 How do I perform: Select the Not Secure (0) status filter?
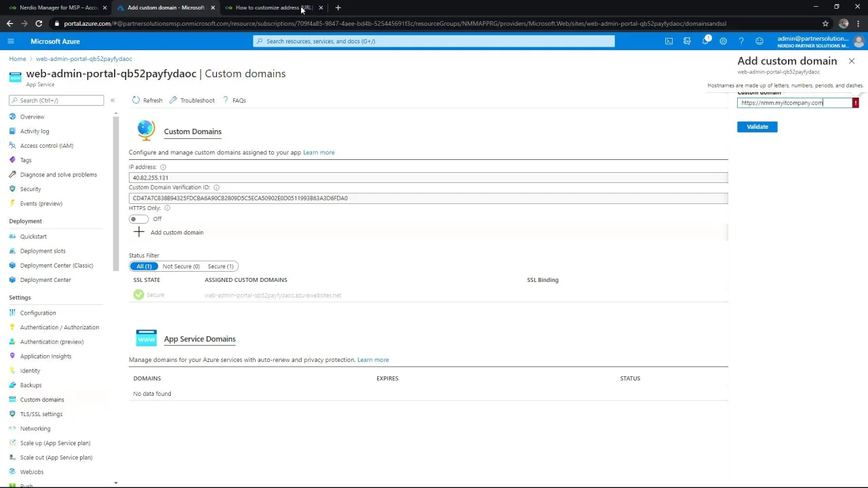[x=181, y=266]
